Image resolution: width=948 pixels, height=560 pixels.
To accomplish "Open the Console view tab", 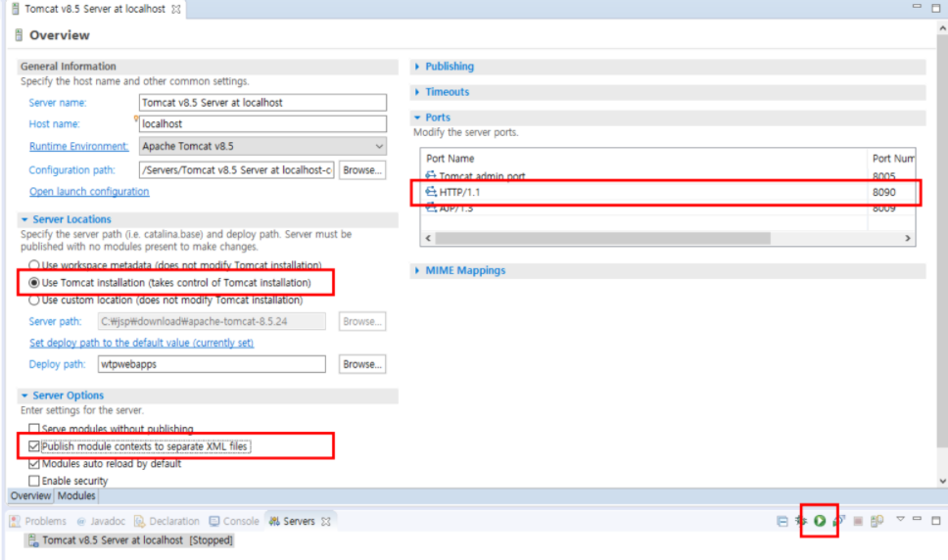I will [x=234, y=522].
